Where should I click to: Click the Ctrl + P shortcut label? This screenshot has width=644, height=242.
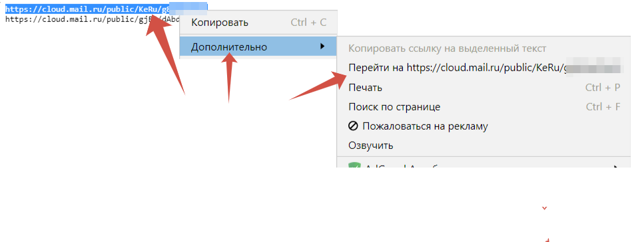[603, 87]
